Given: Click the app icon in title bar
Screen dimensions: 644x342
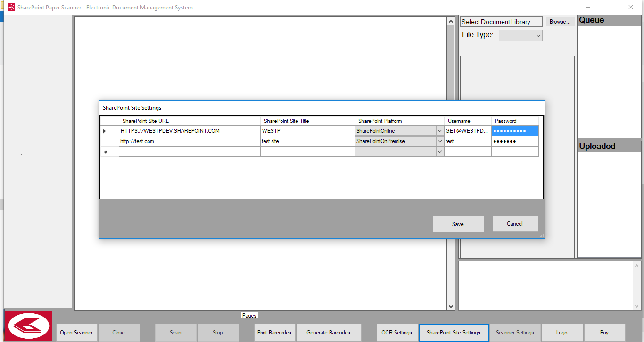Looking at the screenshot, I should click(x=11, y=7).
